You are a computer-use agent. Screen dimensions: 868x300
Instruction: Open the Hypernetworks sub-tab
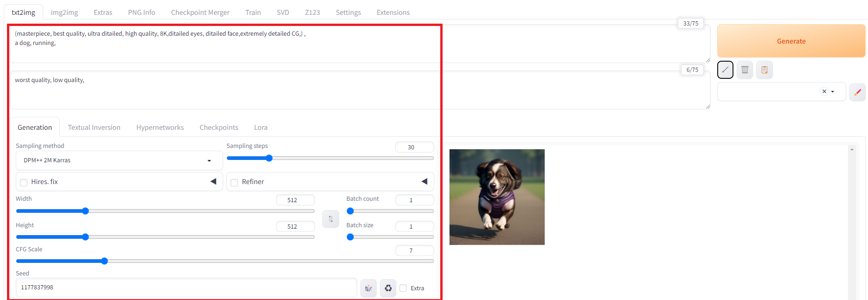coord(160,128)
